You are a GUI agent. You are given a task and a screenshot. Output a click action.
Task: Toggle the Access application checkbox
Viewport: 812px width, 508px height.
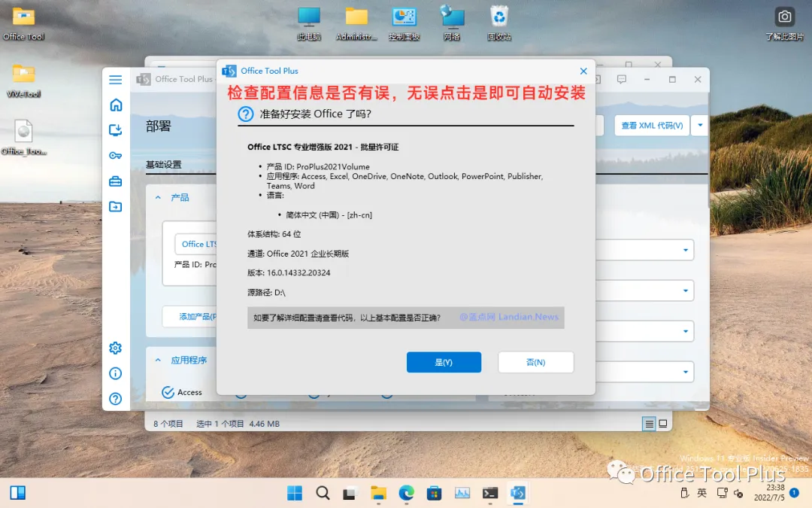point(168,392)
